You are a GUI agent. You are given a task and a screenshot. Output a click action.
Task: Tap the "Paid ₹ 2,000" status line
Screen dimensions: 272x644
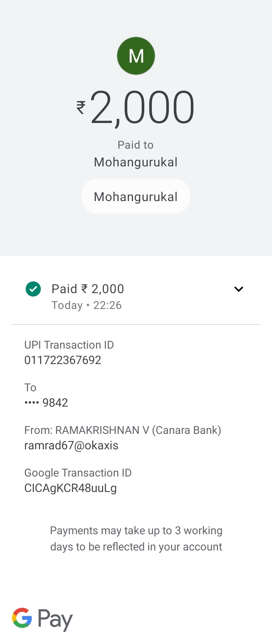point(88,289)
